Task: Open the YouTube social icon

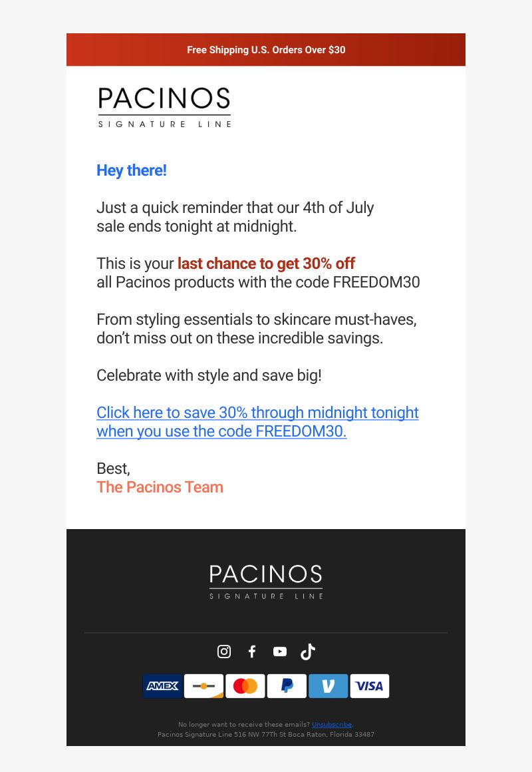Action: [279, 652]
